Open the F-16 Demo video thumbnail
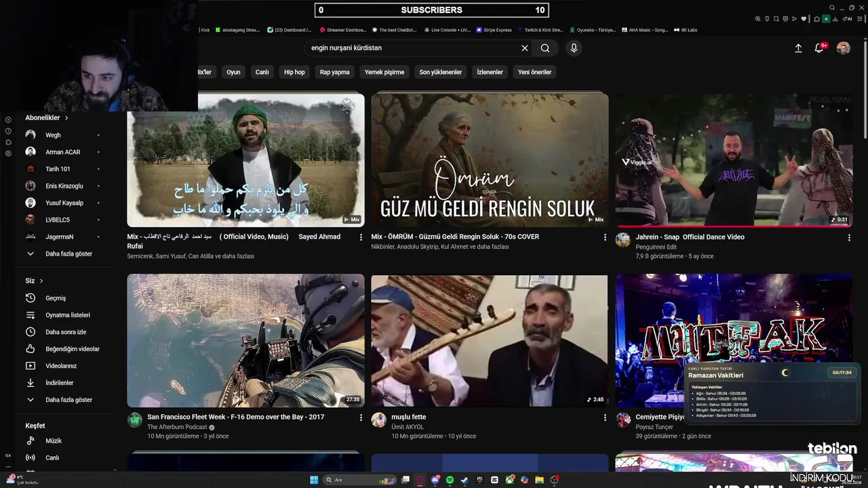The height and width of the screenshot is (488, 868). pos(245,340)
